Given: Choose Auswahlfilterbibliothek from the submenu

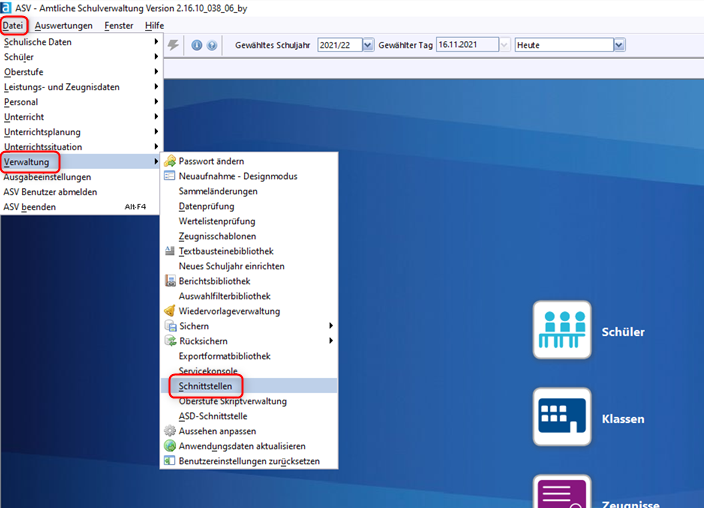Looking at the screenshot, I should click(x=249, y=296).
